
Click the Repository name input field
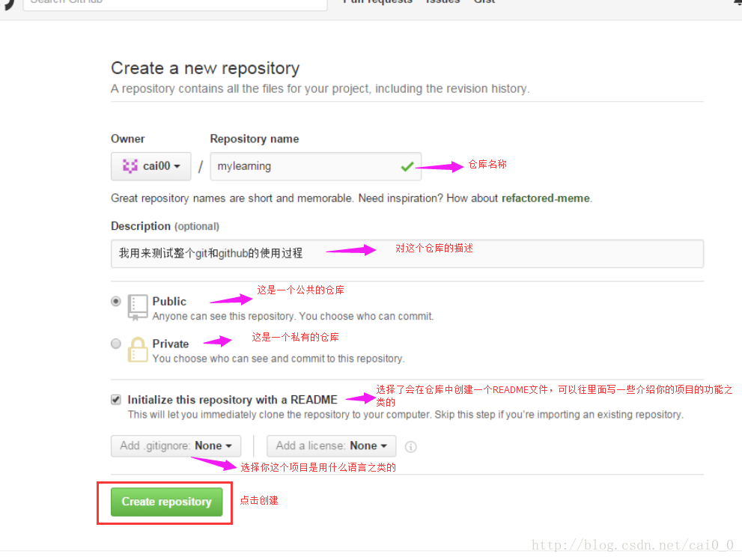[x=316, y=166]
